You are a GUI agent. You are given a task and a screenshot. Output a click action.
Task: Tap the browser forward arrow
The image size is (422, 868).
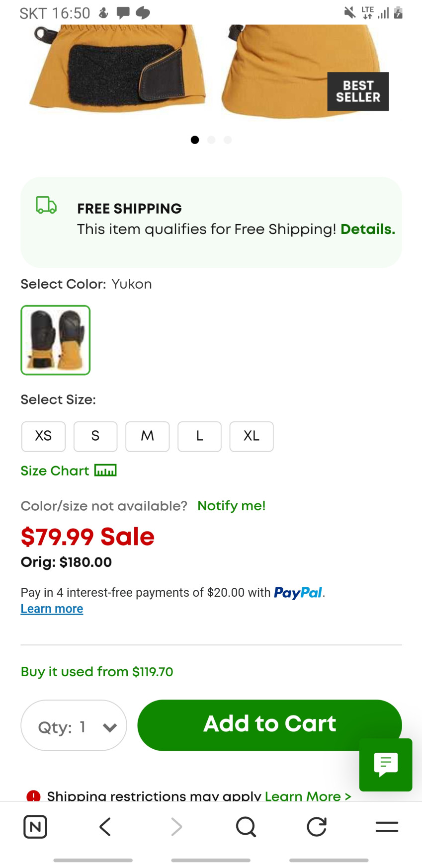(x=176, y=827)
